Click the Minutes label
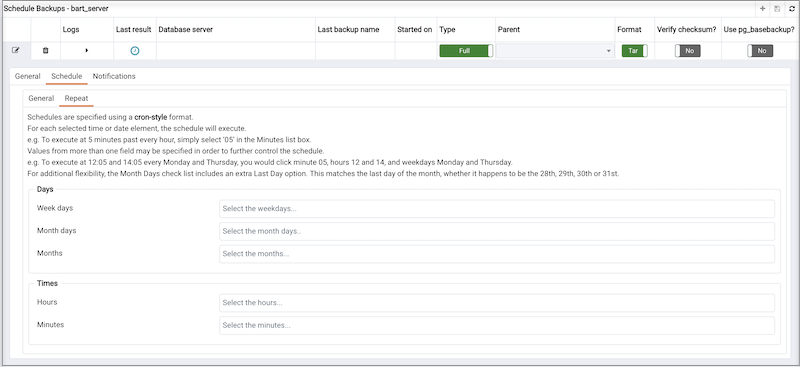800x367 pixels. (51, 325)
